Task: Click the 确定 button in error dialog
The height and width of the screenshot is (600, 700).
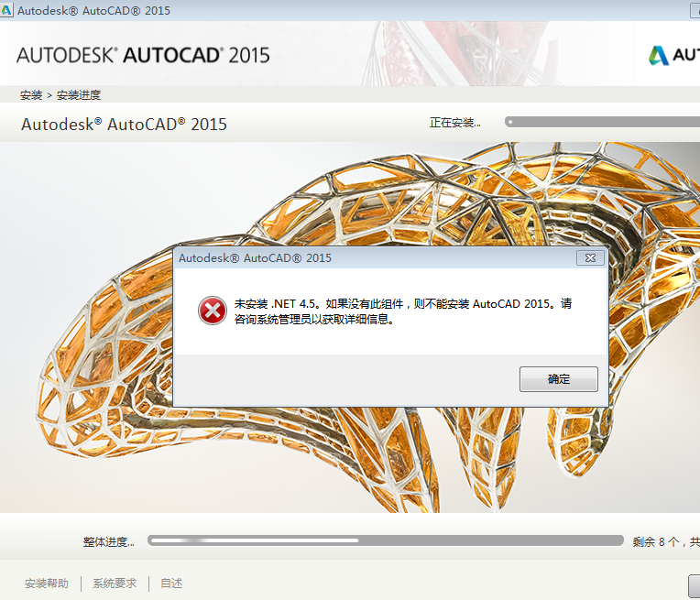Action: tap(559, 379)
